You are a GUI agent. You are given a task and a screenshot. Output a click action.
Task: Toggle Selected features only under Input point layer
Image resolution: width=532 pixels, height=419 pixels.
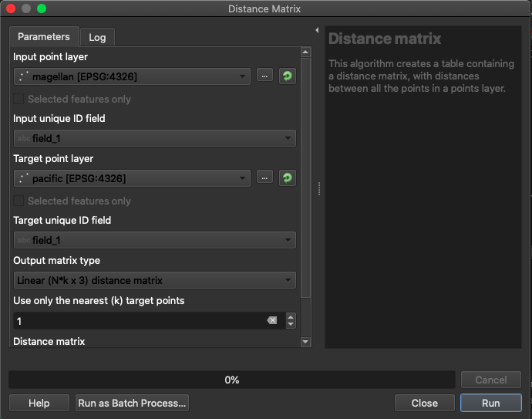click(x=20, y=99)
